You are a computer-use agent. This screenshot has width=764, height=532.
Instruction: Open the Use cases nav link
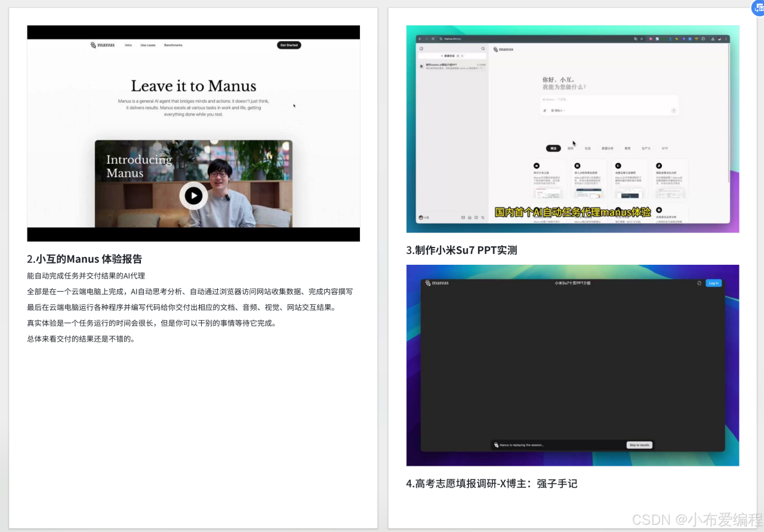148,45
